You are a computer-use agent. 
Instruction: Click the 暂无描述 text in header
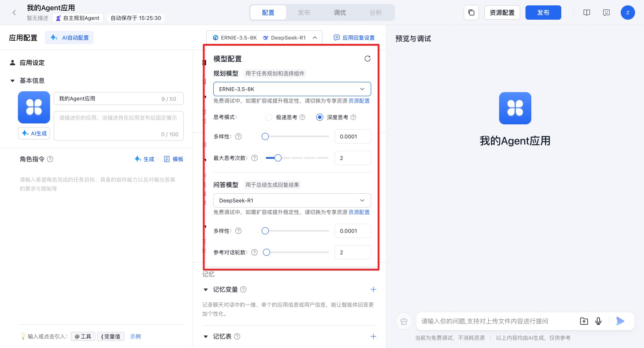[38, 18]
